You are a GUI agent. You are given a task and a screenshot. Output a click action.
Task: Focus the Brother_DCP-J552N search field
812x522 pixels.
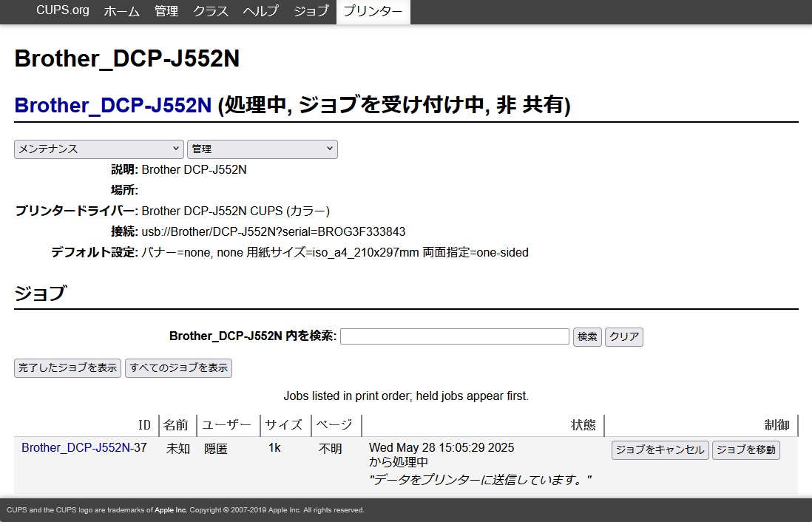(455, 336)
